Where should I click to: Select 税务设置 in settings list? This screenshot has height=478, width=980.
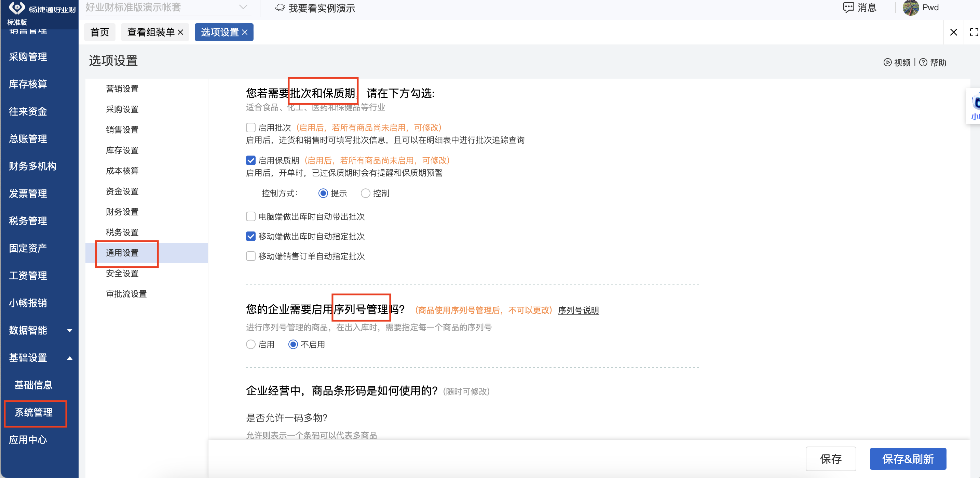coord(122,233)
